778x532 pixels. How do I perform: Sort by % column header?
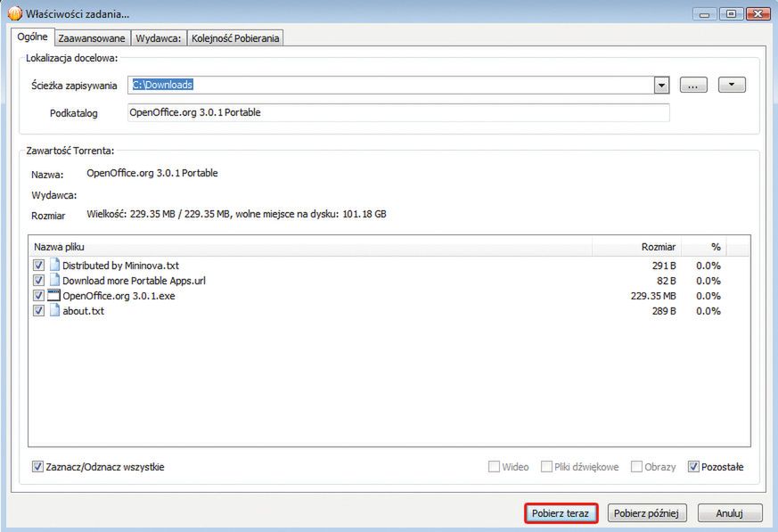pyautogui.click(x=704, y=247)
